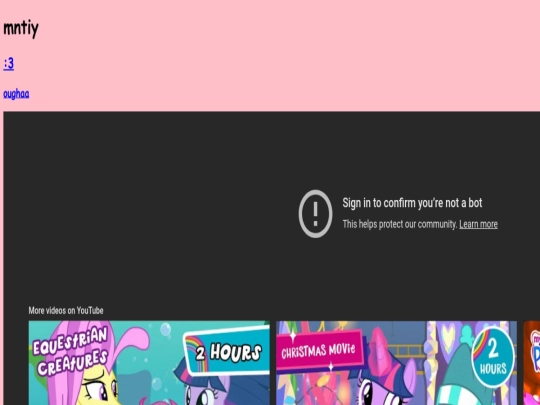This screenshot has width=540, height=405.
Task: Click "This helps protect our community." text
Action: (400, 224)
